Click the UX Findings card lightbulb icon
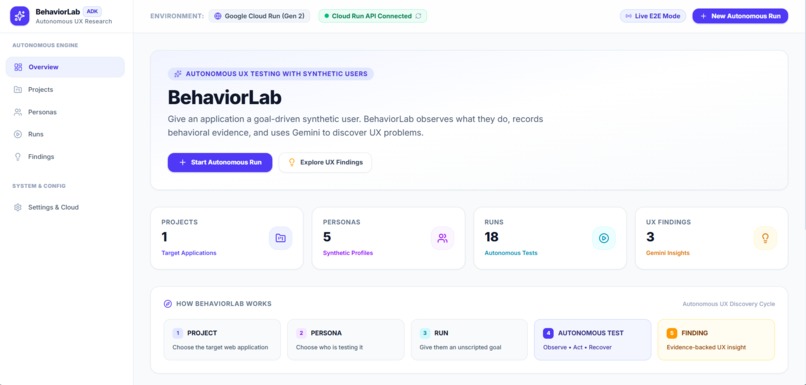Image resolution: width=806 pixels, height=385 pixels. coord(765,238)
